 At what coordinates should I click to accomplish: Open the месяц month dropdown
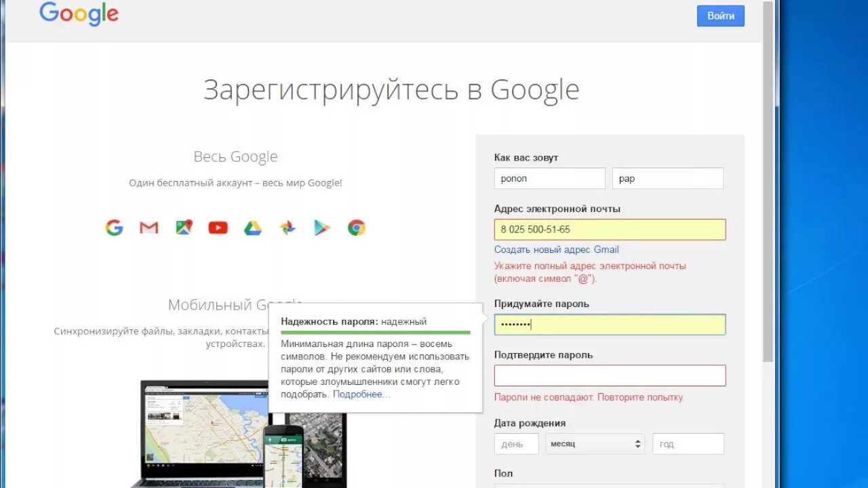[595, 444]
